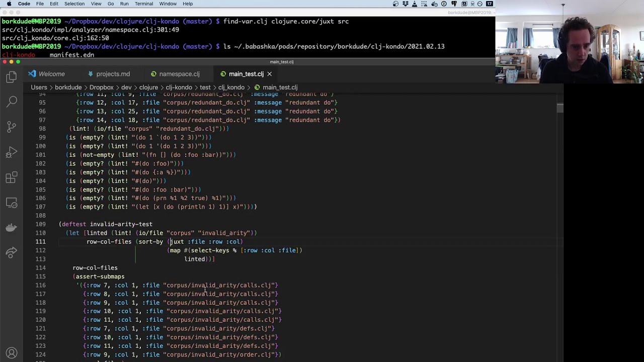Switch to the projects.md tab
This screenshot has width=644, height=362.
108,74
